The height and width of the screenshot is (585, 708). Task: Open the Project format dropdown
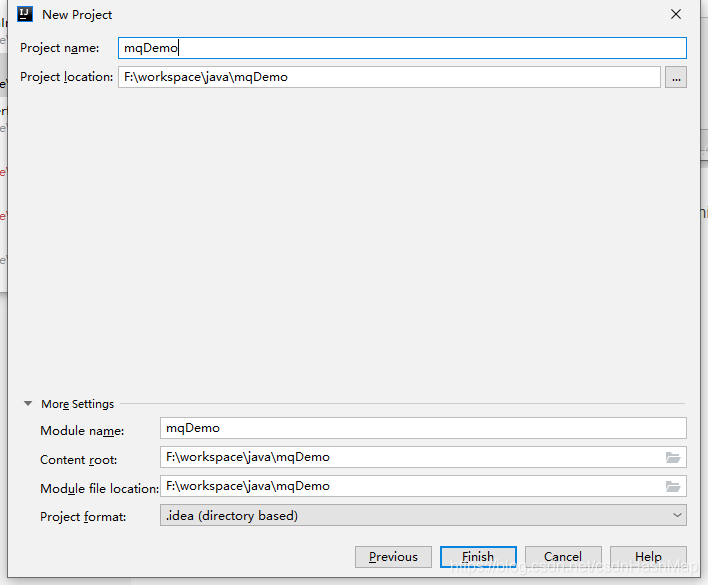tap(423, 515)
